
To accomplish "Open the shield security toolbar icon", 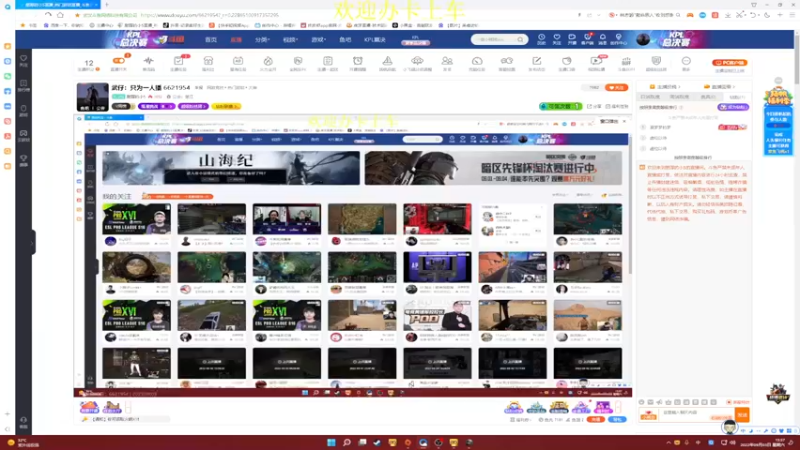I will pyautogui.click(x=656, y=63).
